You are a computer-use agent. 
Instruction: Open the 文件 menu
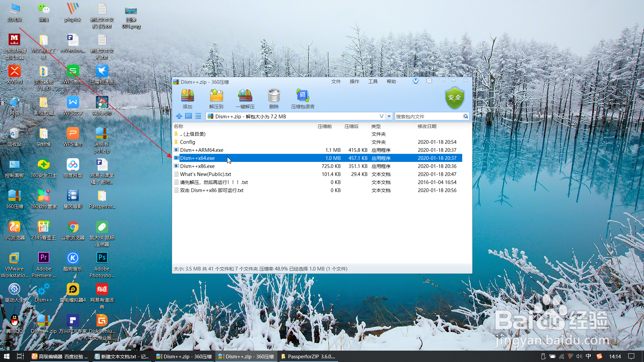point(336,81)
